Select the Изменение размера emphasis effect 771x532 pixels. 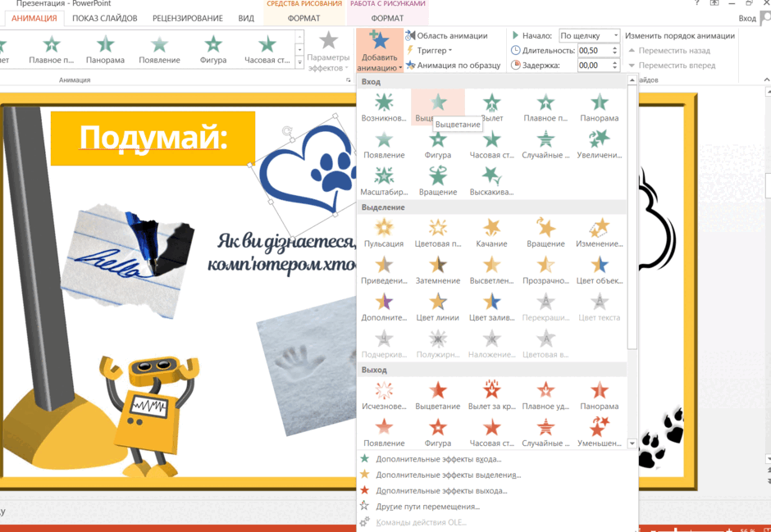click(599, 234)
